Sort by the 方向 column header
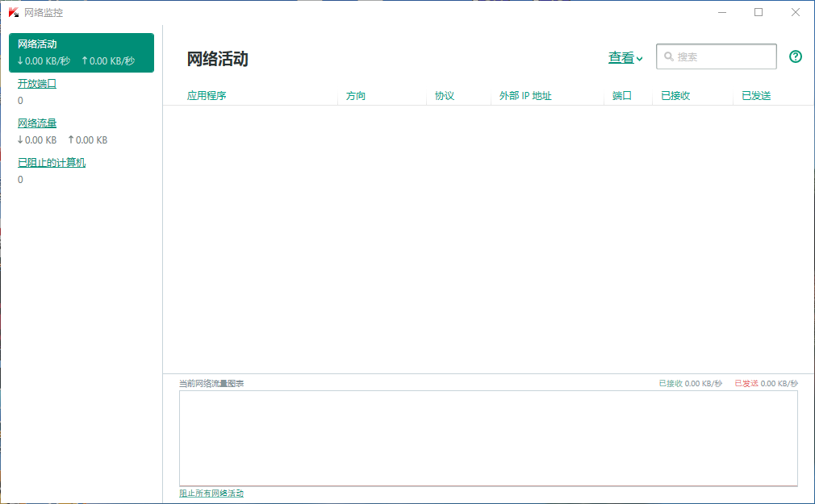This screenshot has width=815, height=504. [x=356, y=96]
